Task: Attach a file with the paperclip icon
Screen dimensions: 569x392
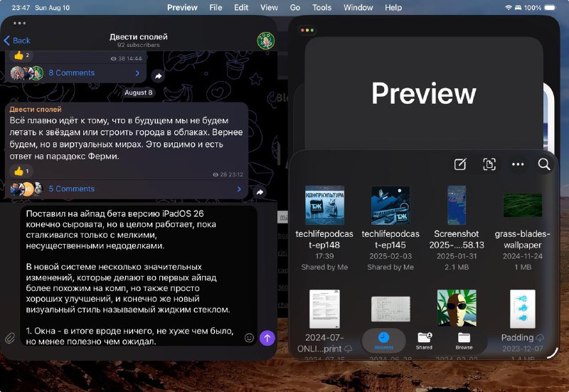Action: pos(10,338)
